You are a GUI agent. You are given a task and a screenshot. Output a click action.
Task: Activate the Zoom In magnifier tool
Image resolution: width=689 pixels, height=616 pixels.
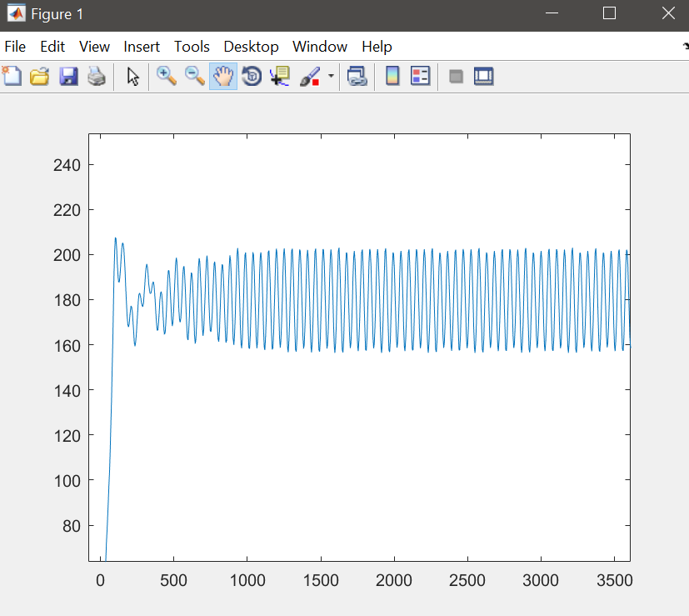point(167,77)
